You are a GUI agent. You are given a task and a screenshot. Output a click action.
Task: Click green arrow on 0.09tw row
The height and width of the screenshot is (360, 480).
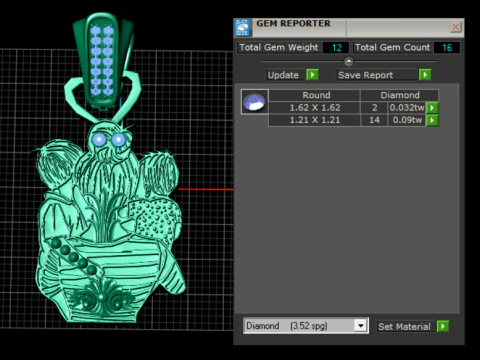click(432, 120)
